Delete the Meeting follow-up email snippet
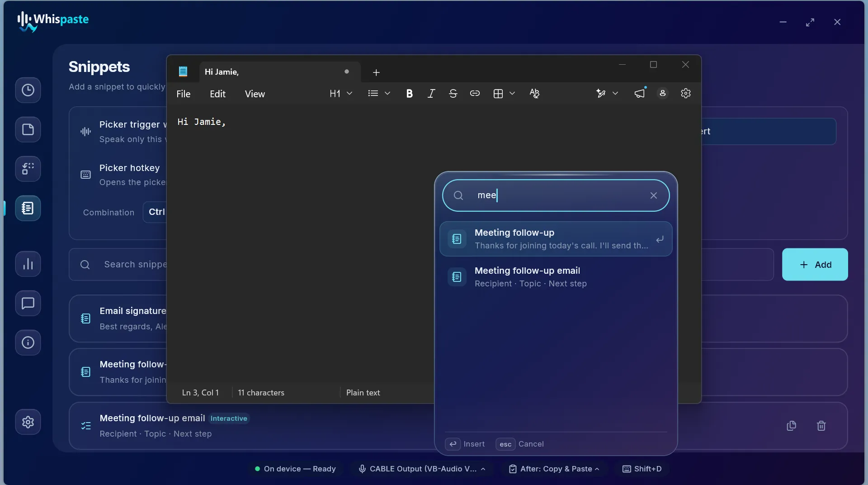 (821, 426)
